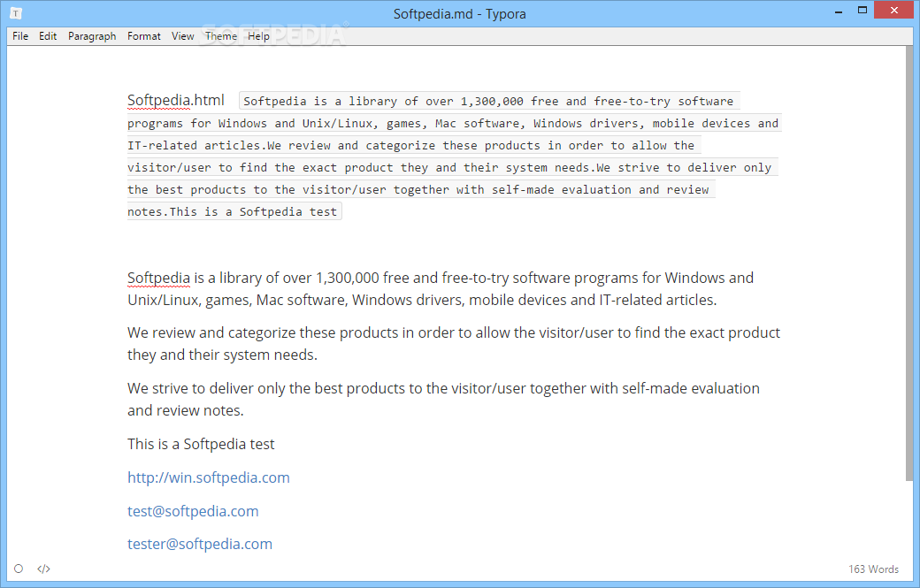Image resolution: width=920 pixels, height=588 pixels.
Task: Switch to source code mode icon
Action: (x=44, y=569)
